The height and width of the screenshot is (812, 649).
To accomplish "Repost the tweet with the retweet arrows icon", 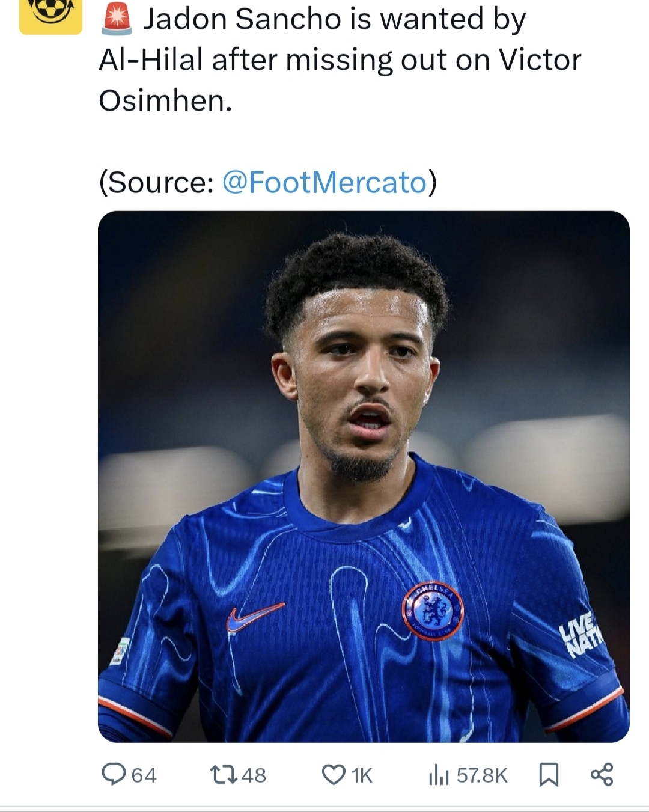I will click(x=223, y=774).
